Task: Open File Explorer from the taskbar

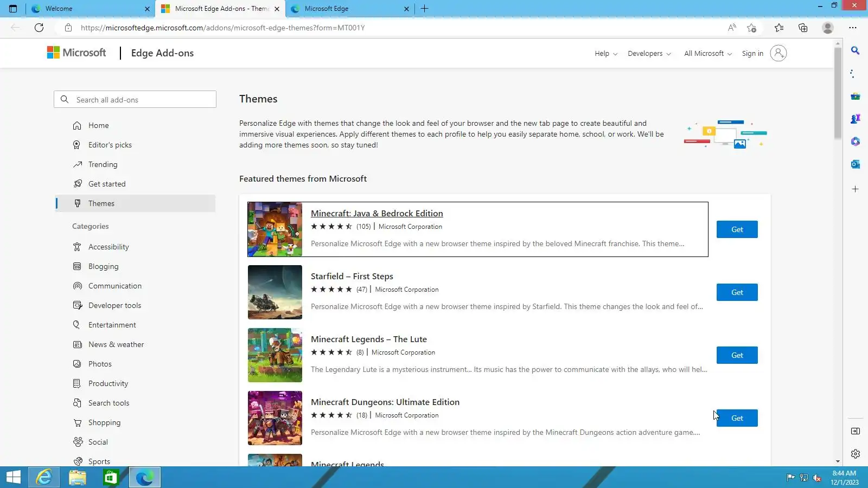Action: 78,477
